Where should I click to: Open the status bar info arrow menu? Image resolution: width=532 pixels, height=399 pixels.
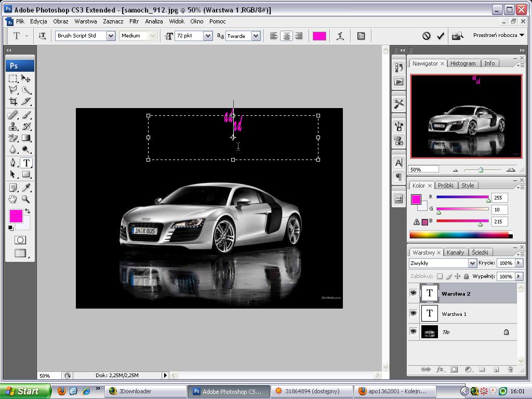coord(165,375)
